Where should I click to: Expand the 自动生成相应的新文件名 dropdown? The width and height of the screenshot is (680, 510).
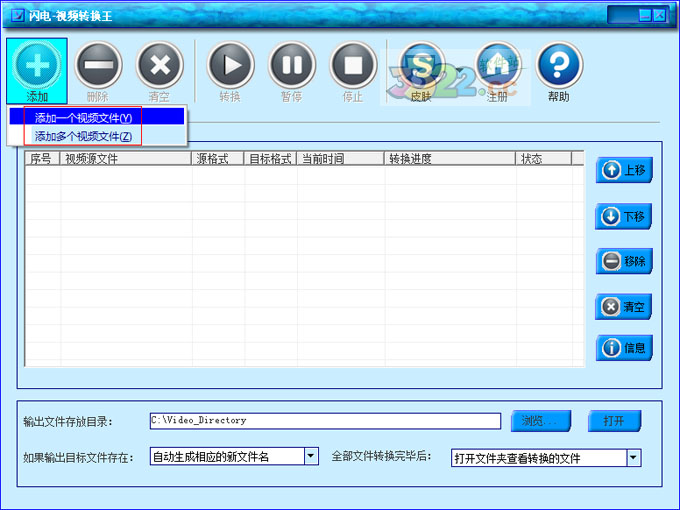point(310,457)
